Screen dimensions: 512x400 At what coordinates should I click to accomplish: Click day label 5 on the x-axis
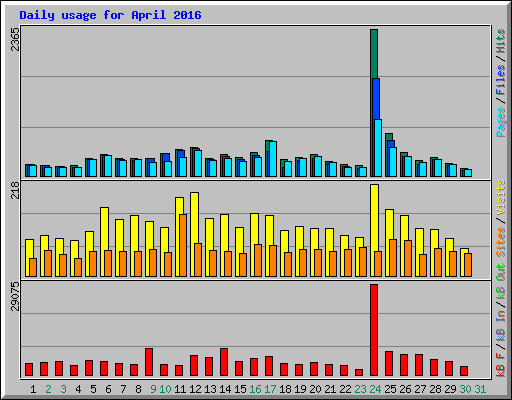[93, 389]
